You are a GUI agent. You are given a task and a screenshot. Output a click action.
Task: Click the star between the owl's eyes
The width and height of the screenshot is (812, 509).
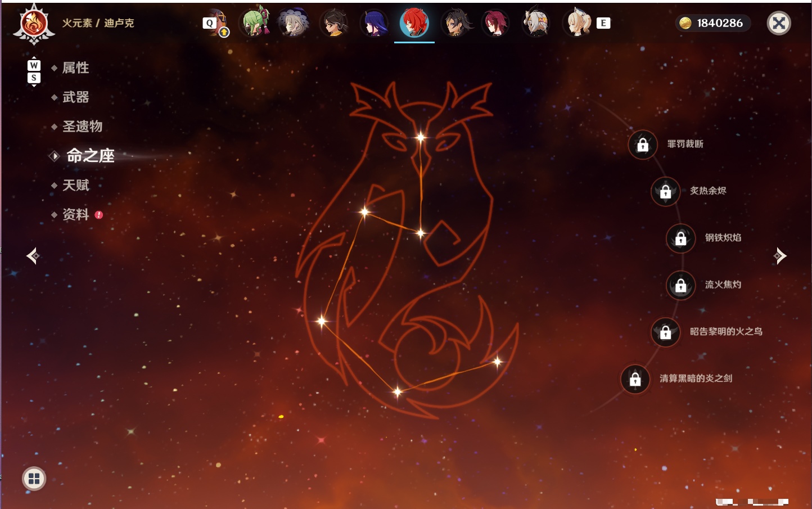[x=421, y=137]
